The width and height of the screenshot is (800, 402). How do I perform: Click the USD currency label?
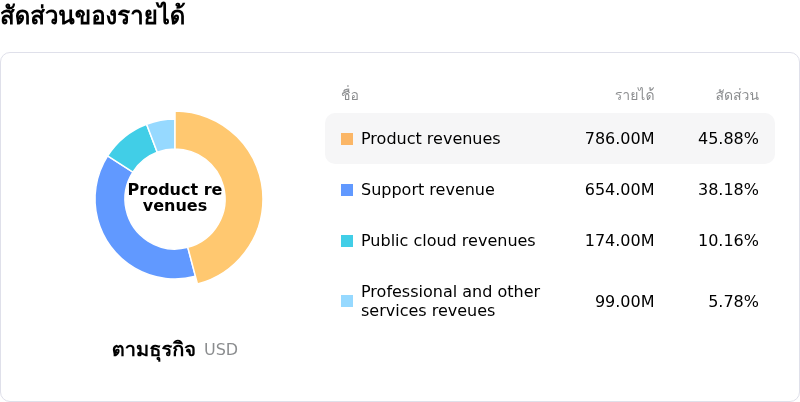221,350
